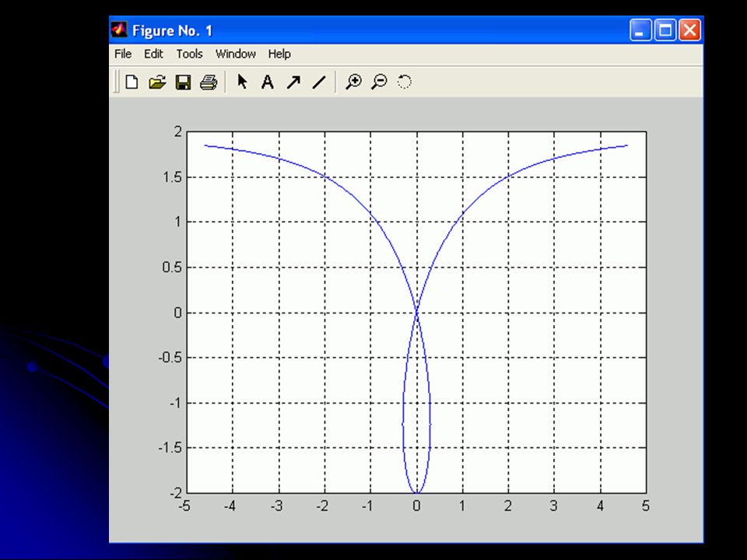Click the MATLAB logo in the title bar

(x=119, y=30)
